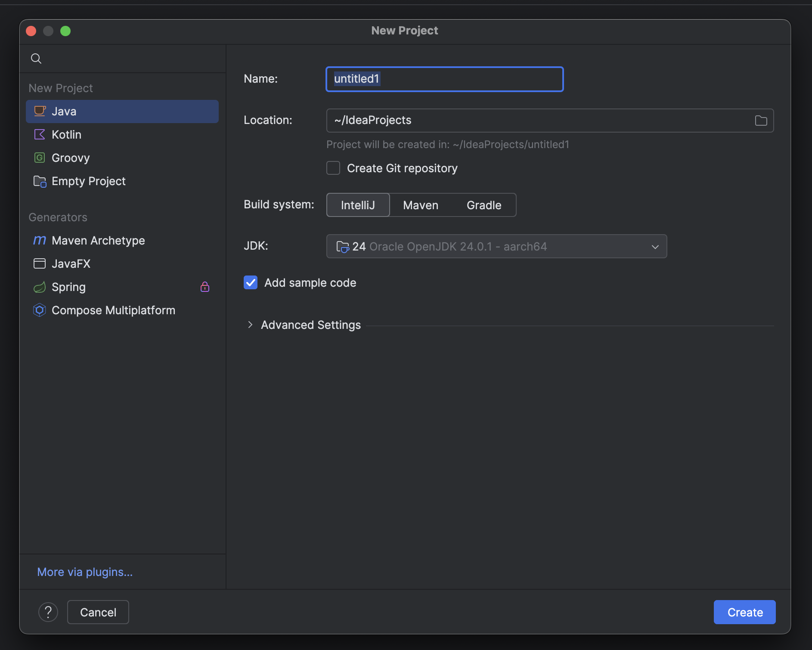Click the Spring leaf icon
812x650 pixels.
tap(40, 287)
